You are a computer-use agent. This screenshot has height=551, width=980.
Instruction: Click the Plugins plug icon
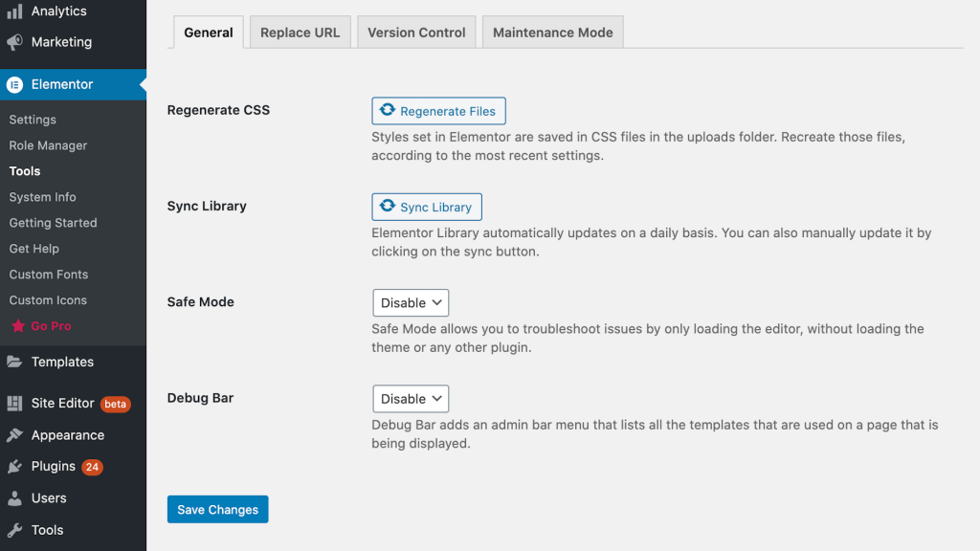coord(14,467)
